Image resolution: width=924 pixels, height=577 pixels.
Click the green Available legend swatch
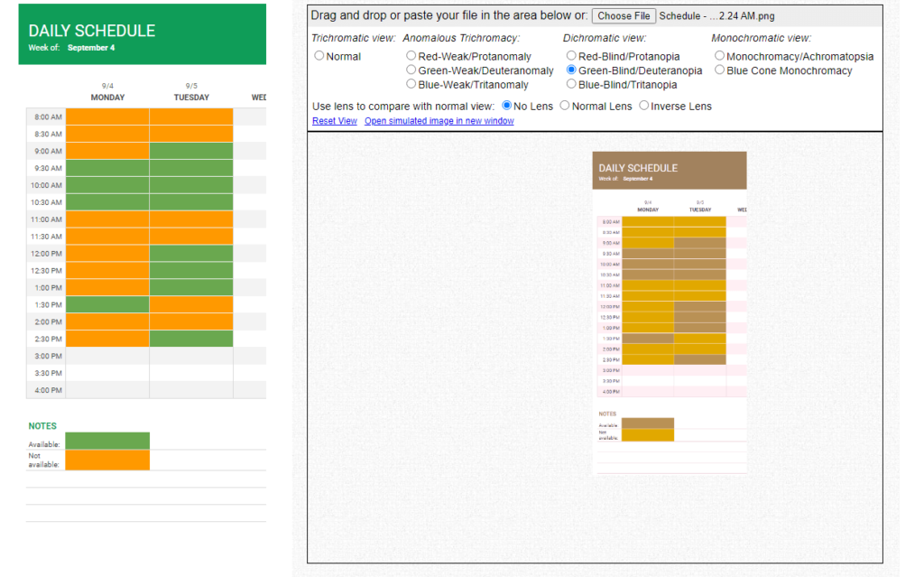tap(107, 441)
